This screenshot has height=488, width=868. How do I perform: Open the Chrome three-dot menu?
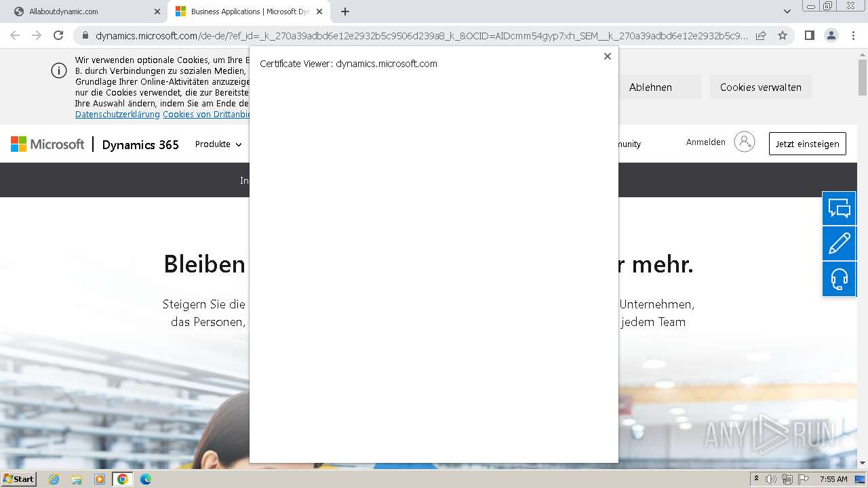pyautogui.click(x=853, y=35)
